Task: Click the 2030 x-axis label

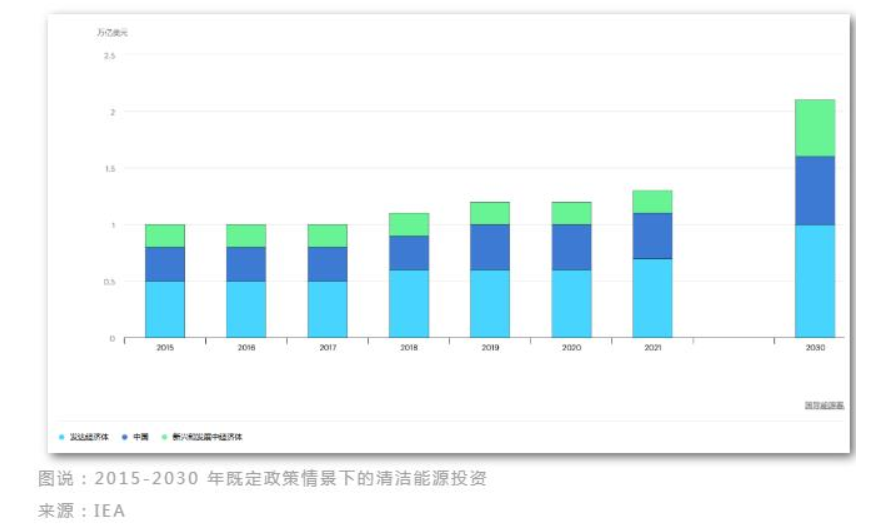Action: (x=814, y=349)
